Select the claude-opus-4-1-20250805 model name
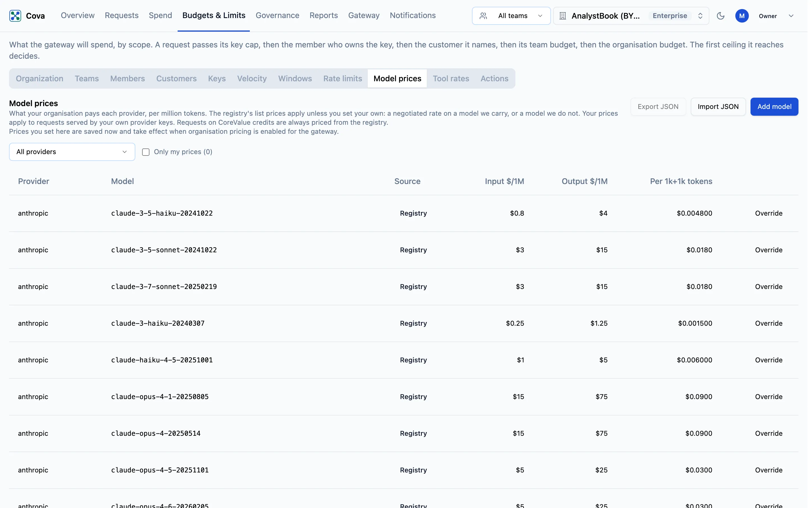812x508 pixels. click(x=160, y=397)
